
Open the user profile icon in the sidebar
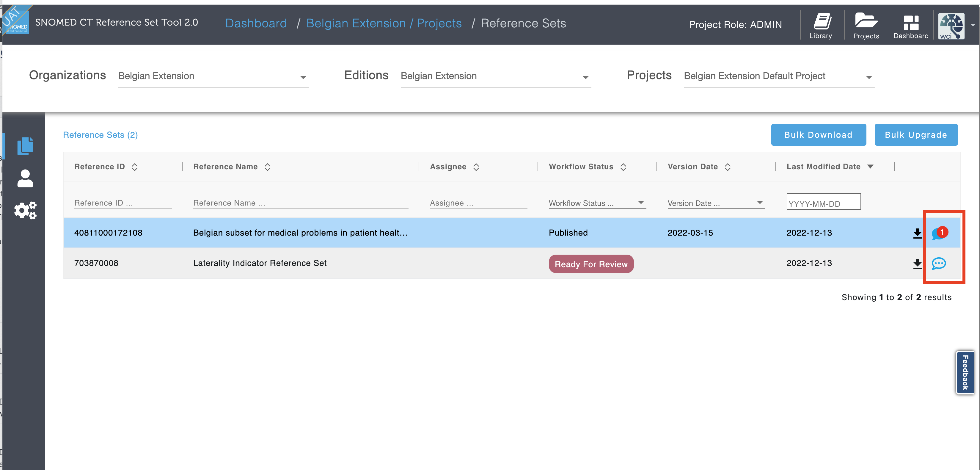tap(26, 178)
